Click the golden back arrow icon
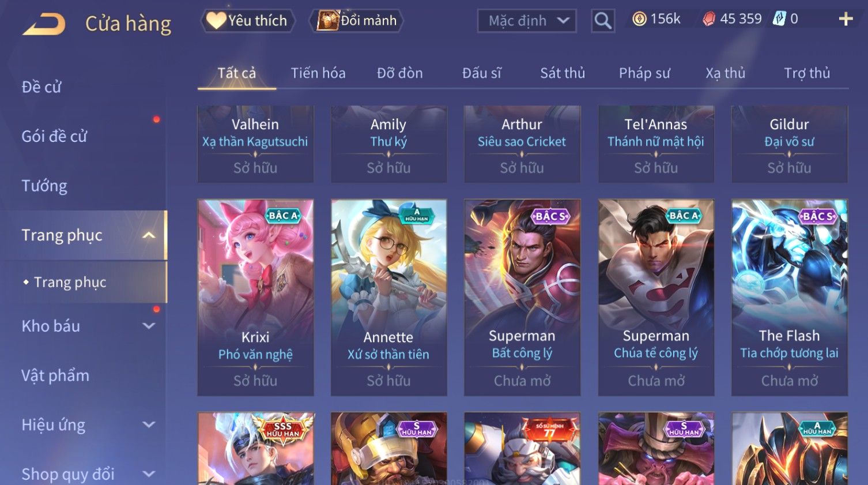This screenshot has height=485, width=868. (x=44, y=24)
